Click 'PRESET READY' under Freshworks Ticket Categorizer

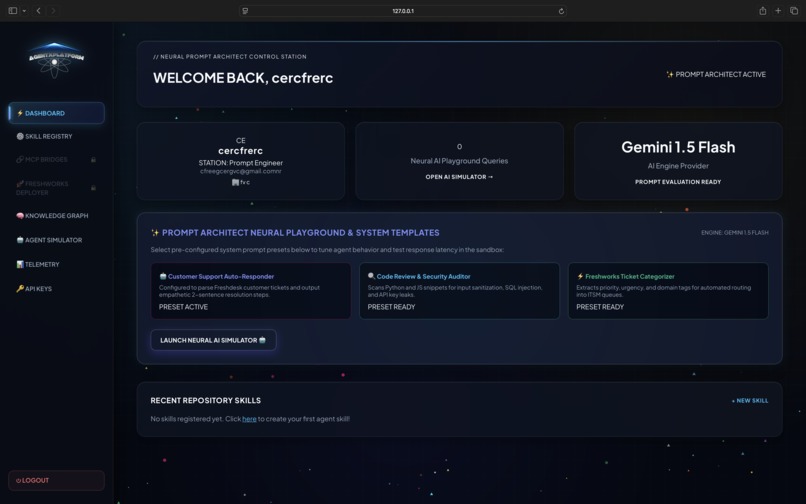pyautogui.click(x=600, y=307)
